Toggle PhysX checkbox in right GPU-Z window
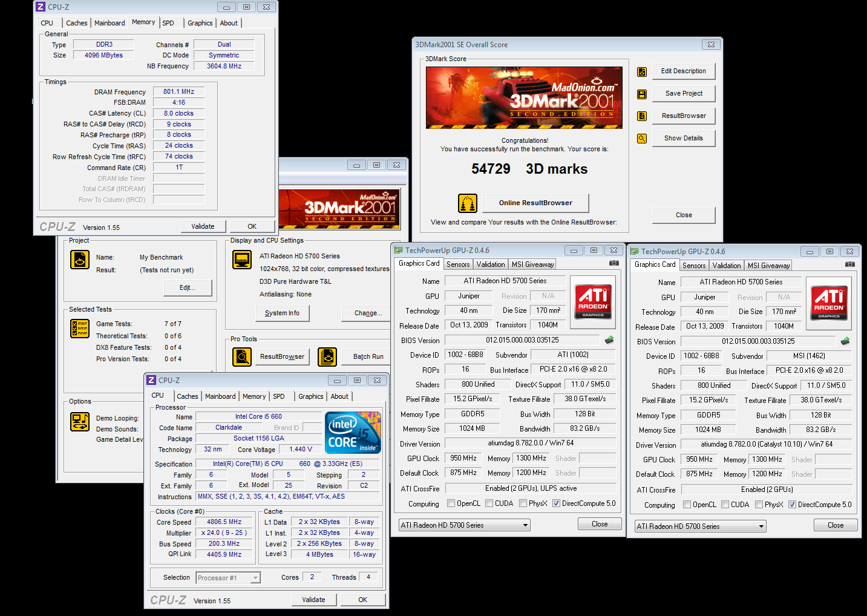The image size is (867, 616). [x=759, y=505]
